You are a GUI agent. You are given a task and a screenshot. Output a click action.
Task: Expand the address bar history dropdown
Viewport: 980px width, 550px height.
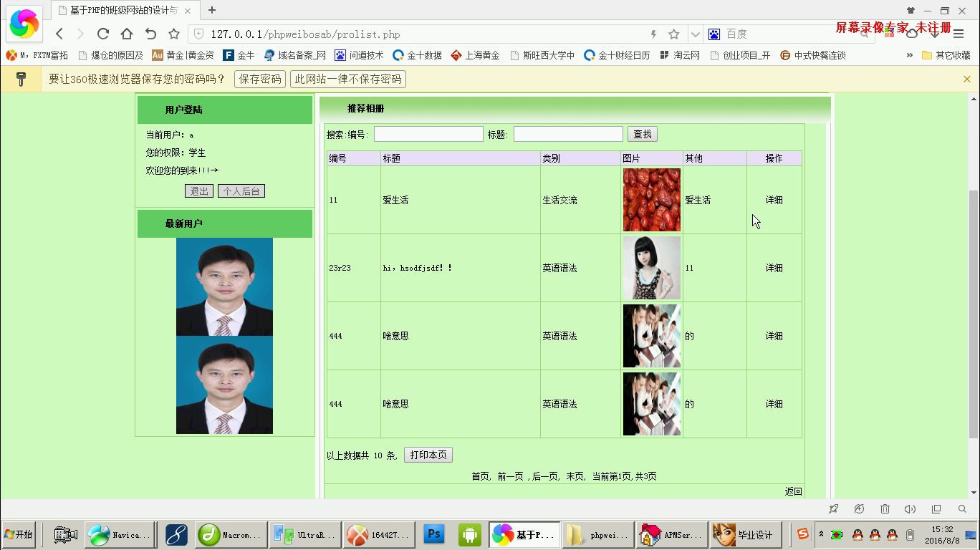[695, 34]
